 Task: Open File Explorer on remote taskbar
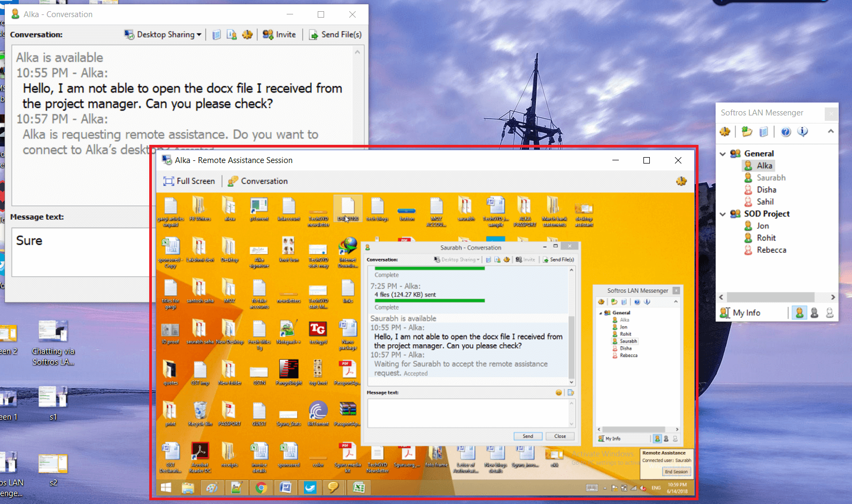[188, 487]
